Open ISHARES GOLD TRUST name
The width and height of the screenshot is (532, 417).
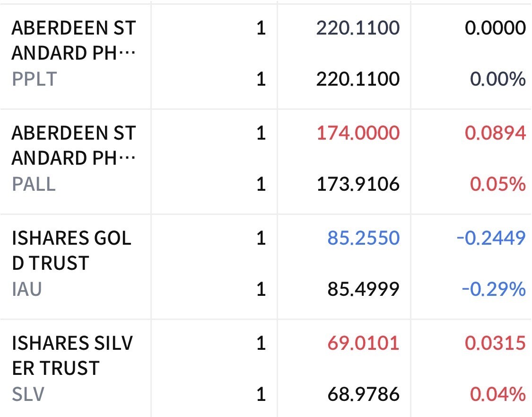71,250
